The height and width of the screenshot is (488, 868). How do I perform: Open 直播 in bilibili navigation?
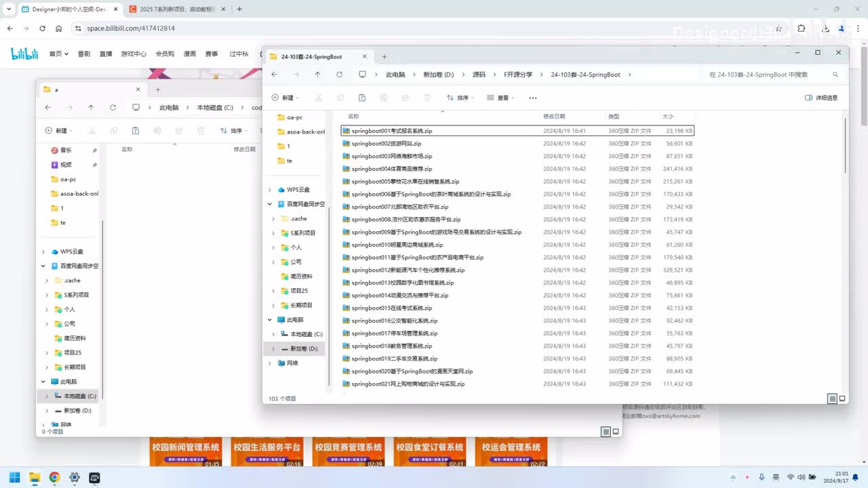point(105,54)
